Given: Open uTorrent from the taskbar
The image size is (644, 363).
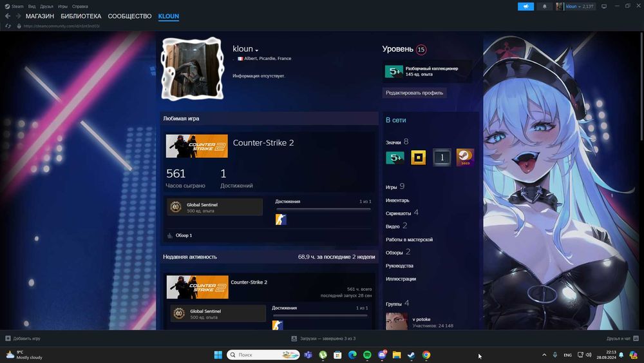Looking at the screenshot, I should click(323, 355).
